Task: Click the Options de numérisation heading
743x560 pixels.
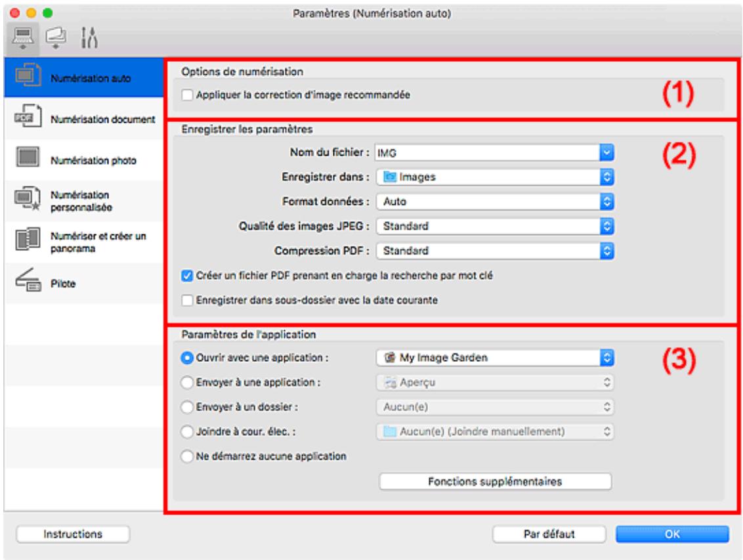Action: 242,72
